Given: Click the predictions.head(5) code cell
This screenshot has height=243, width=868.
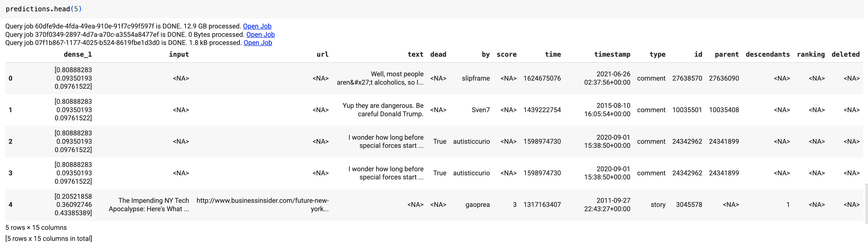Looking at the screenshot, I should point(44,9).
